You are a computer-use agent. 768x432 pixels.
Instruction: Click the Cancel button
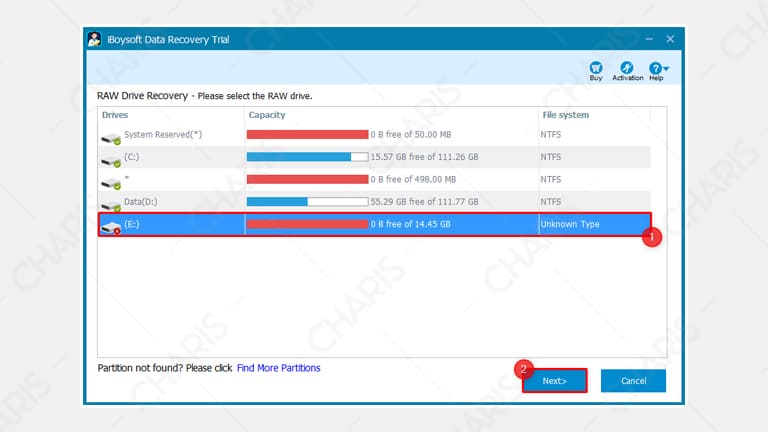click(633, 381)
